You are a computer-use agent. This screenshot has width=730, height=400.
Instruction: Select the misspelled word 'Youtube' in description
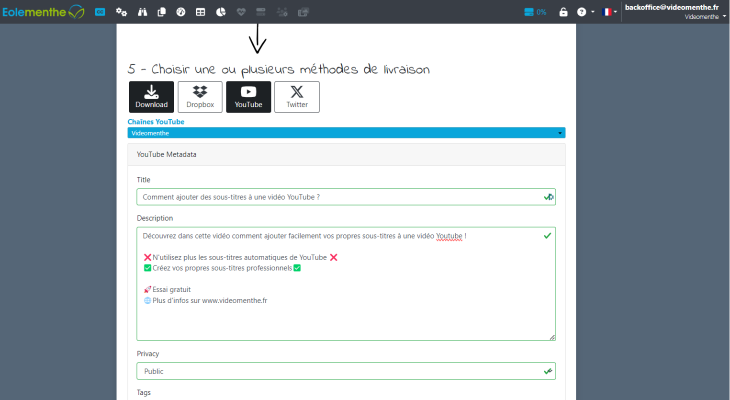tap(449, 236)
